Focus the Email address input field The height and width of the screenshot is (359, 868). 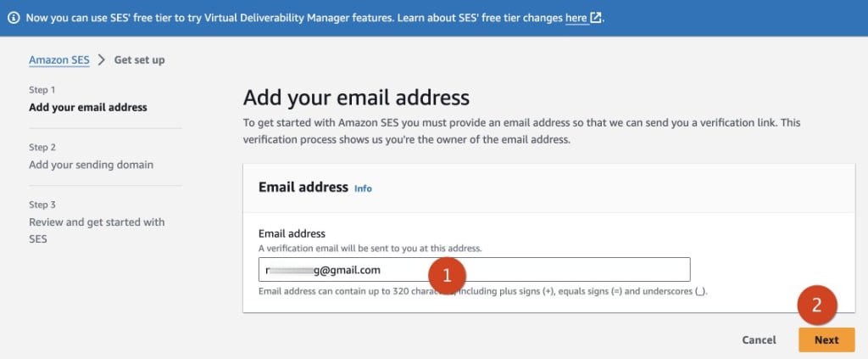pos(475,270)
